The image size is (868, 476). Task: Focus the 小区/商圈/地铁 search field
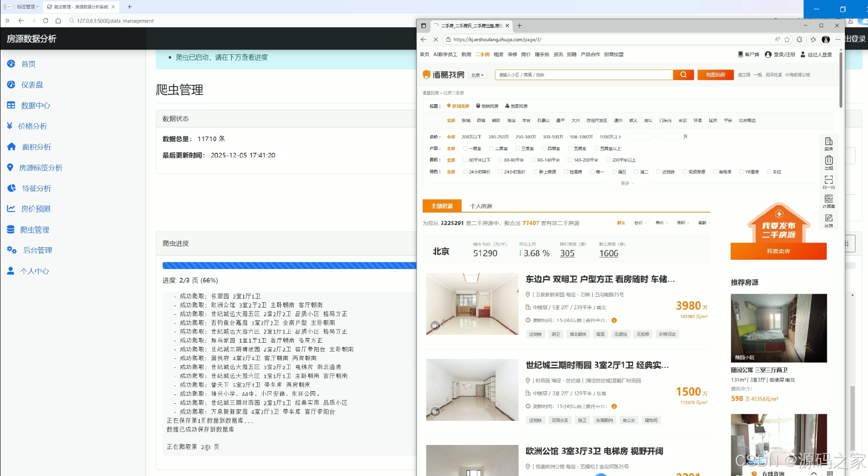584,75
